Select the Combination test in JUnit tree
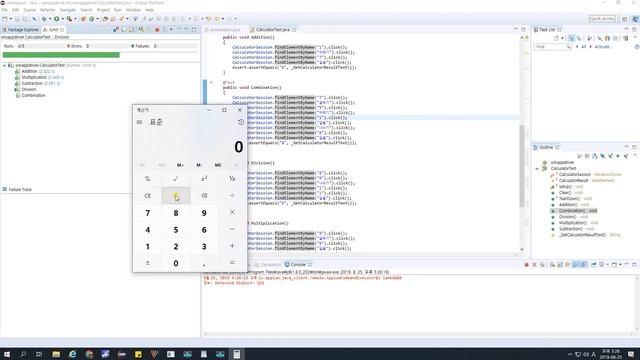Viewport: 640px width, 360px height. (30, 96)
